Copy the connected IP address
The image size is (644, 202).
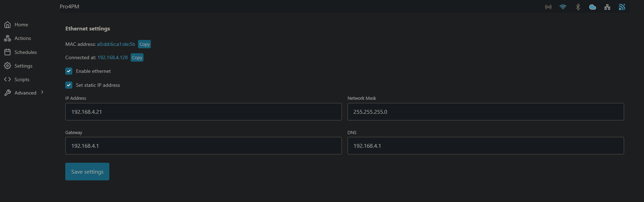click(137, 57)
